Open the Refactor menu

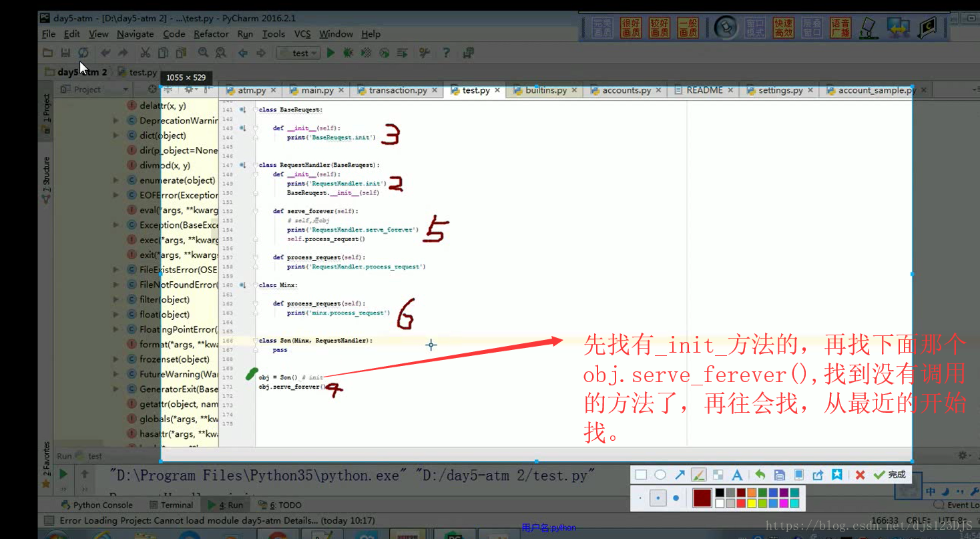coord(211,34)
